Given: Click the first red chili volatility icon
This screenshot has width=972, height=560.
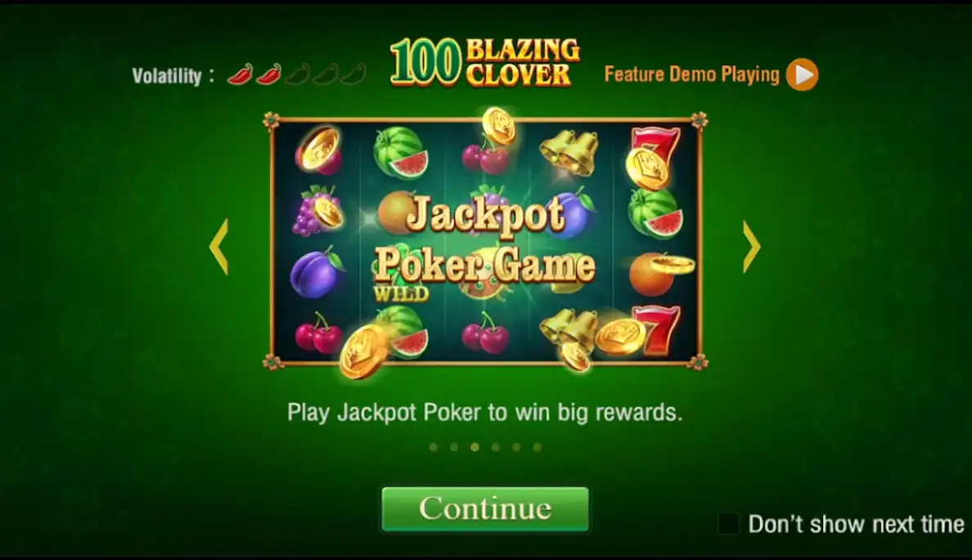Looking at the screenshot, I should point(240,74).
